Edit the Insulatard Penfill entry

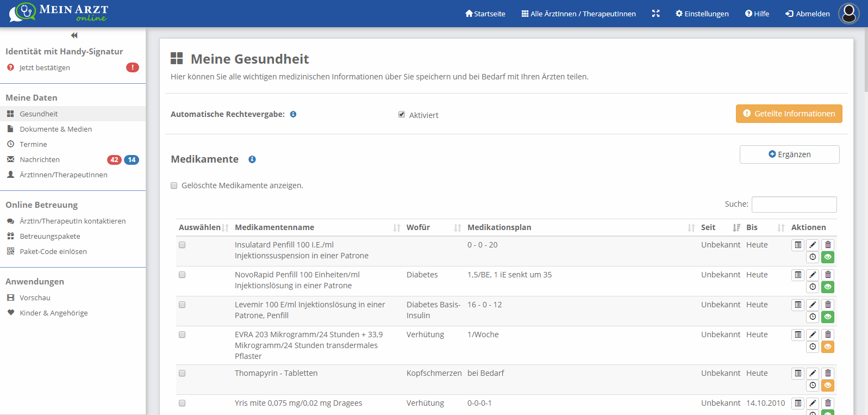813,245
